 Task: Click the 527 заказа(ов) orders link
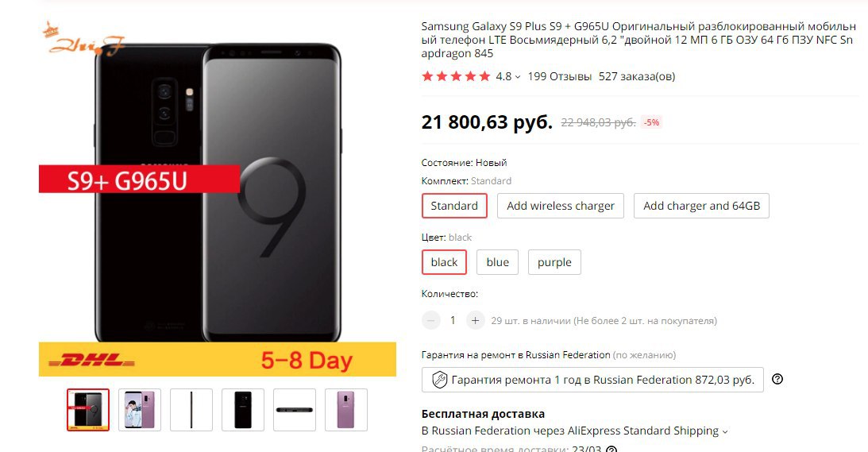tap(637, 76)
